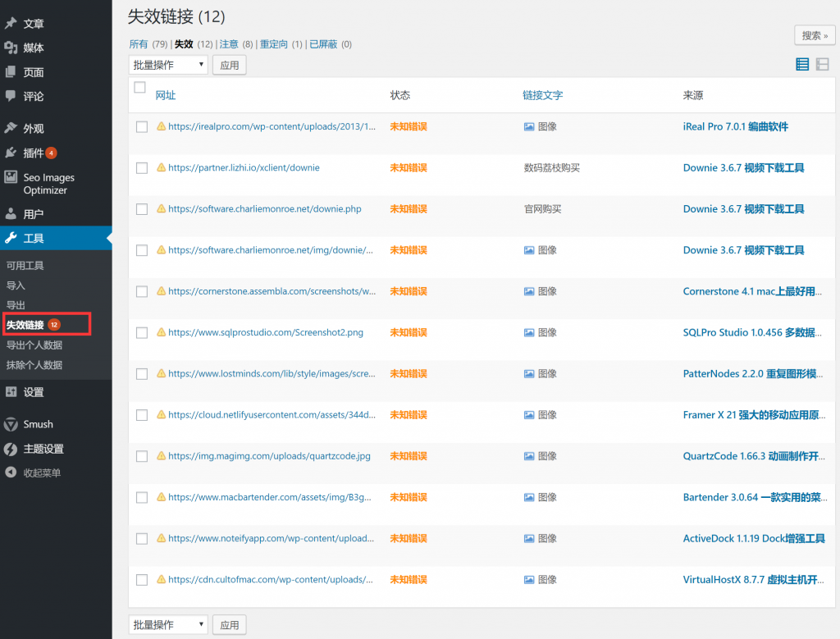Open ActiveDock 1.1.19 Dock增强工具 link

click(754, 538)
